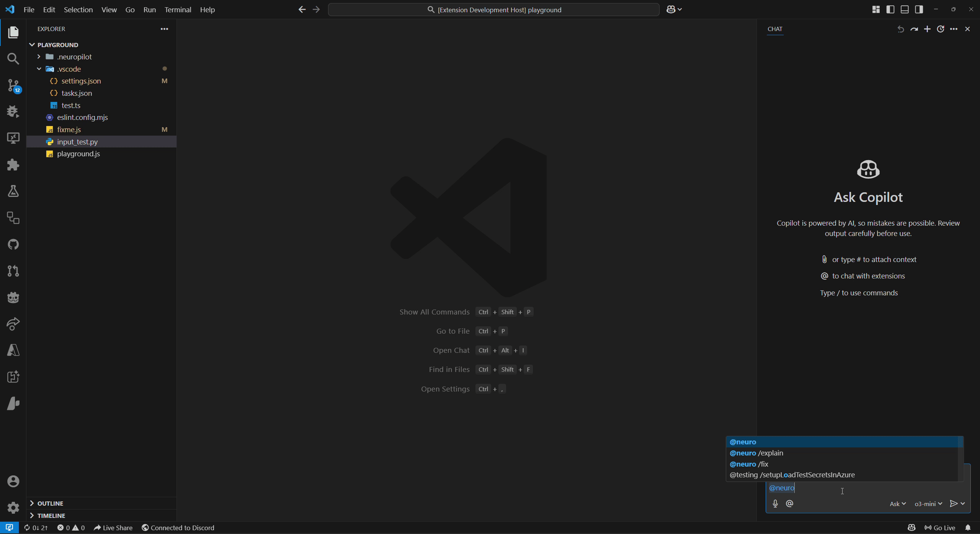Open the Edit menu
The height and width of the screenshot is (534, 980).
(x=49, y=10)
